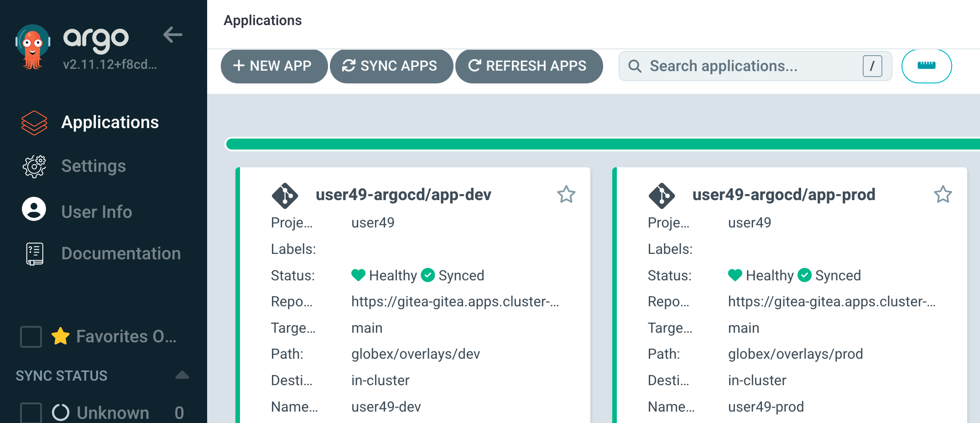
Task: Favorite the user49-argocd/app-prod application star
Action: pos(943,194)
